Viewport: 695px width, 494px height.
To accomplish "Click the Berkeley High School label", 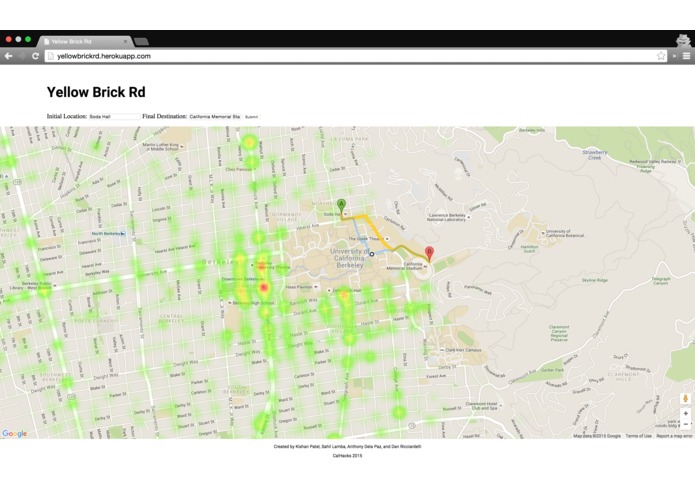I will pyautogui.click(x=253, y=303).
